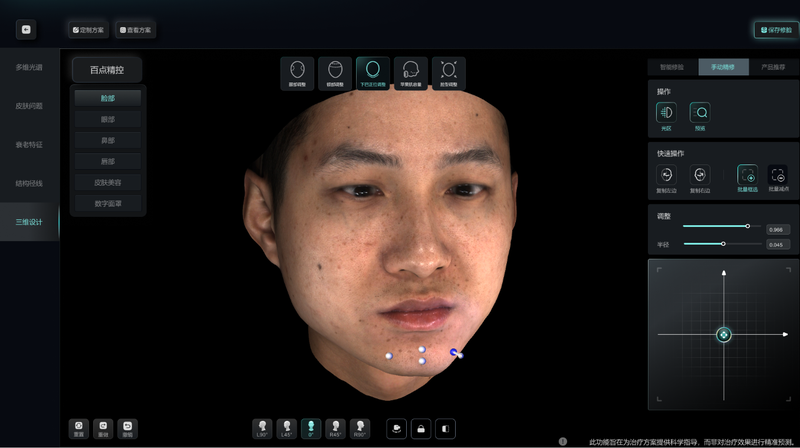
Task: Open 定制方案 customize plan
Action: point(88,30)
